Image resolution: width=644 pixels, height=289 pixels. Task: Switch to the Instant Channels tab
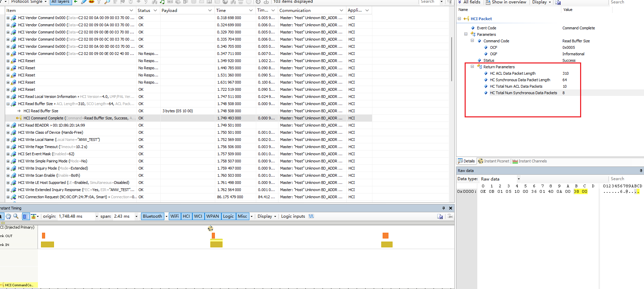point(530,161)
